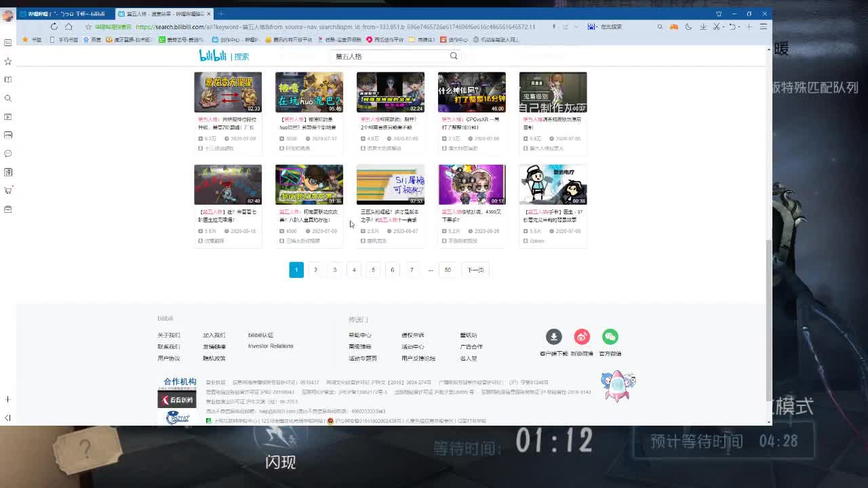Toggle night mode moon icon in toolbar
This screenshot has height=488, width=868.
pyautogui.click(x=688, y=26)
